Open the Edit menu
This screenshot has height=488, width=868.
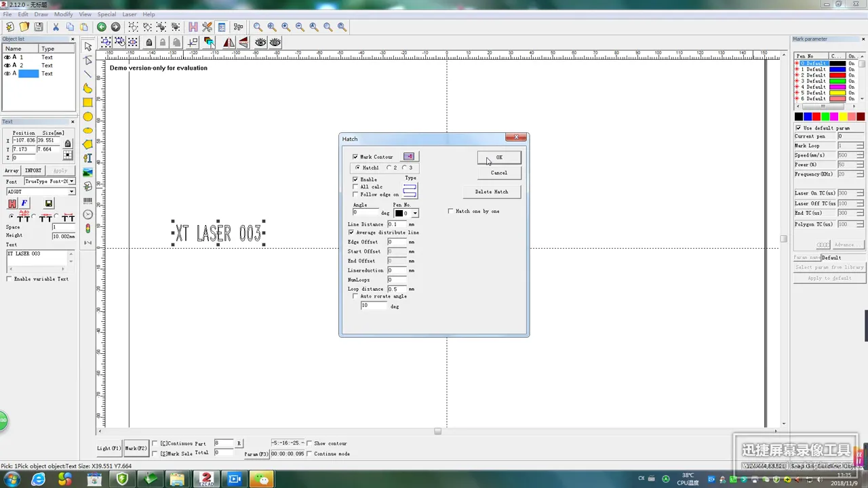23,14
